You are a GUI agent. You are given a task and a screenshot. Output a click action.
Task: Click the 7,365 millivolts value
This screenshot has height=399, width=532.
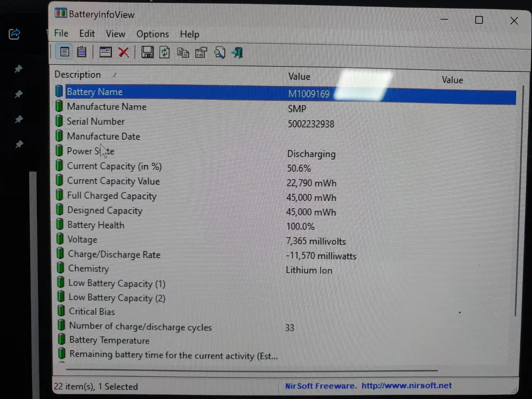pyautogui.click(x=316, y=241)
